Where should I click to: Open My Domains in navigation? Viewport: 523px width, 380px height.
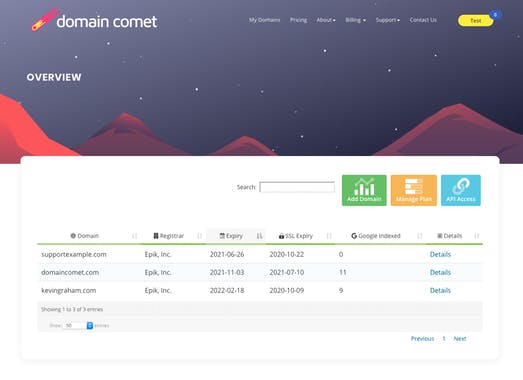point(265,20)
